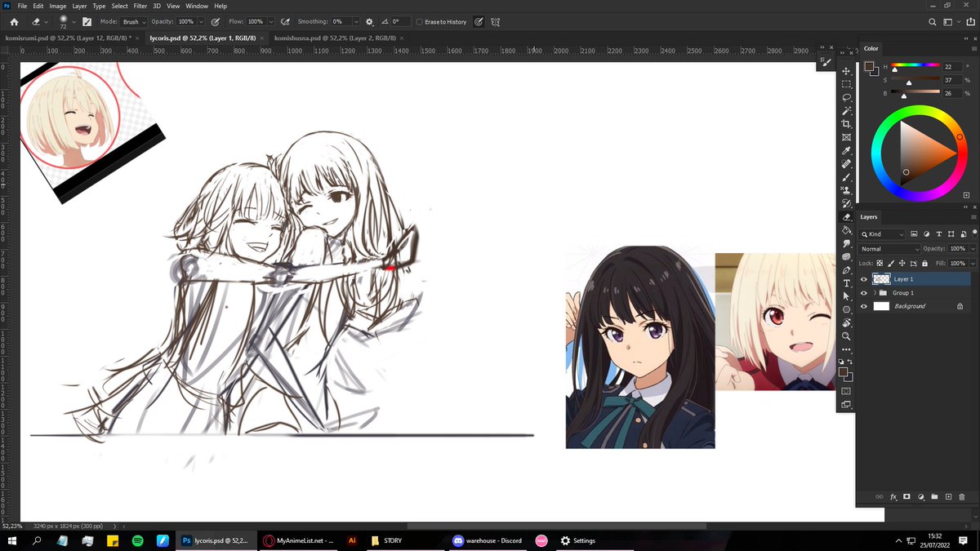Select the Path Selection tool

pos(846,296)
